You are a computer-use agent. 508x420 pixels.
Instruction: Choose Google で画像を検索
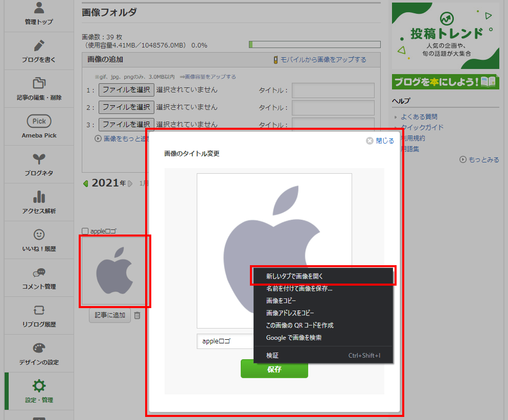pyautogui.click(x=322, y=338)
